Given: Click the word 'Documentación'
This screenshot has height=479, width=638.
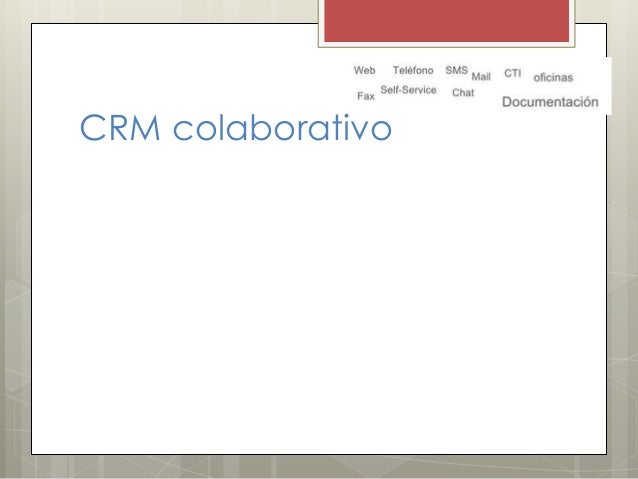Looking at the screenshot, I should [x=550, y=102].
